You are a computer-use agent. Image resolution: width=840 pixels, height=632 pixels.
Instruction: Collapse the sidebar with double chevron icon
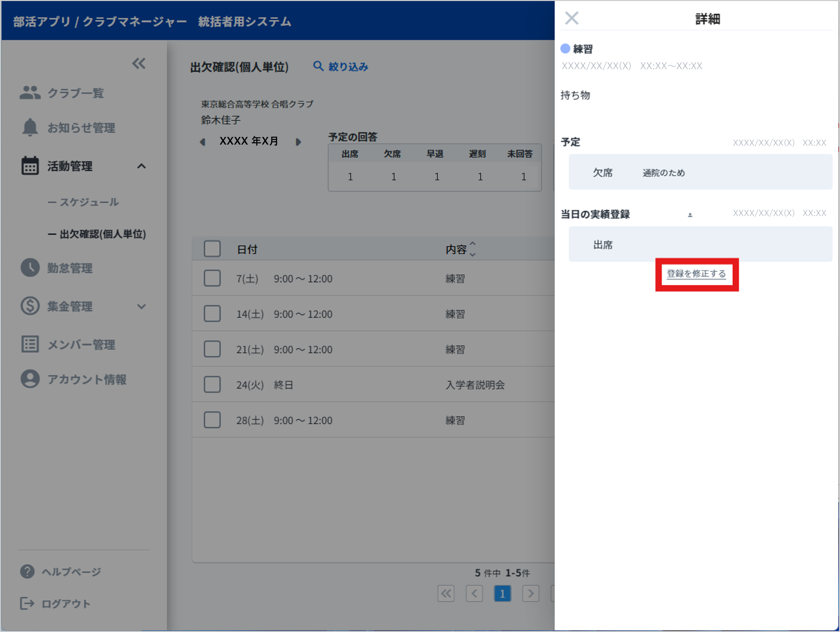[x=139, y=63]
